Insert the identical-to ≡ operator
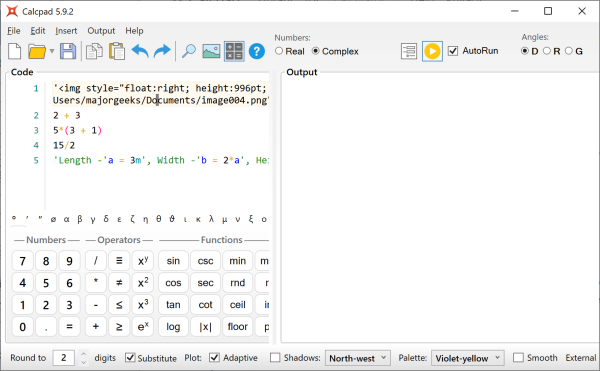This screenshot has height=371, width=600. pyautogui.click(x=119, y=261)
